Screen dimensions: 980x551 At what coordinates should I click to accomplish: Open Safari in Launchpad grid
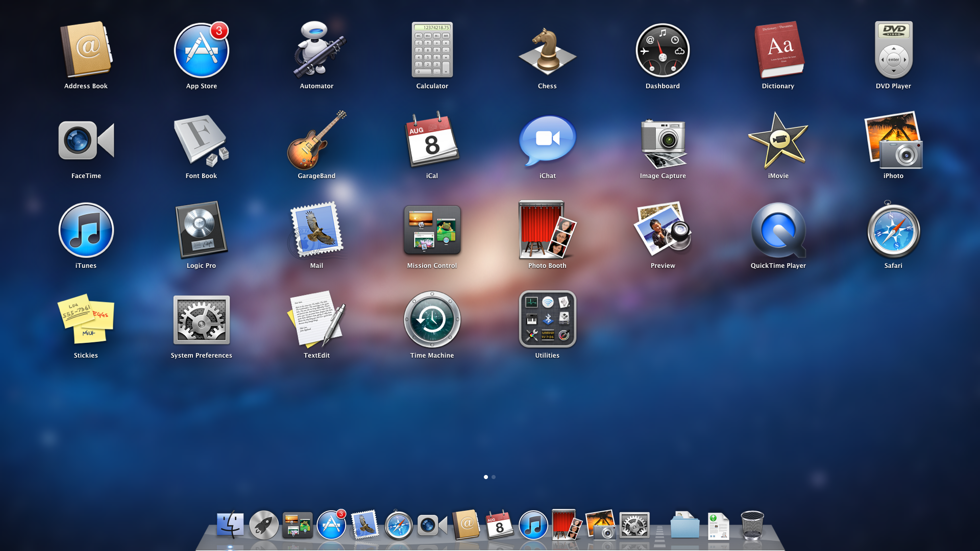pyautogui.click(x=894, y=230)
